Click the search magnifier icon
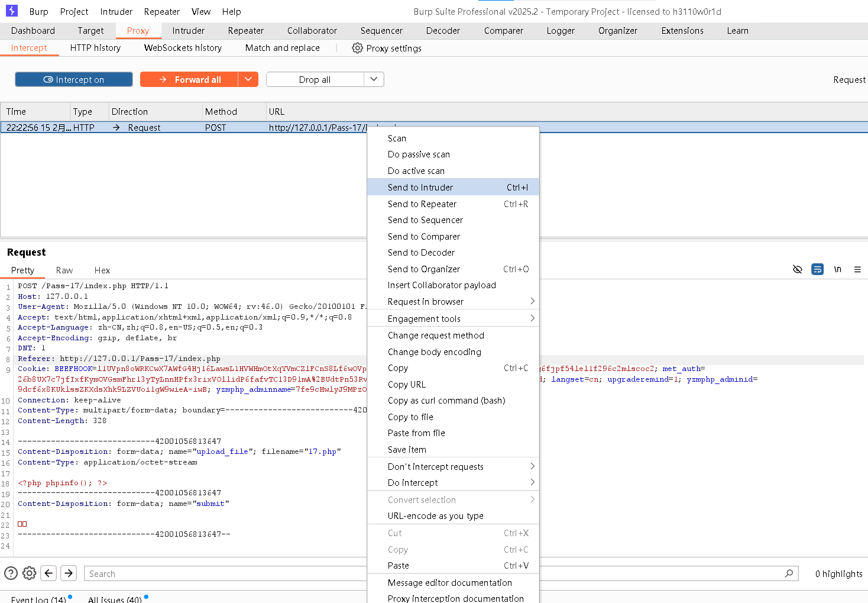 [789, 573]
